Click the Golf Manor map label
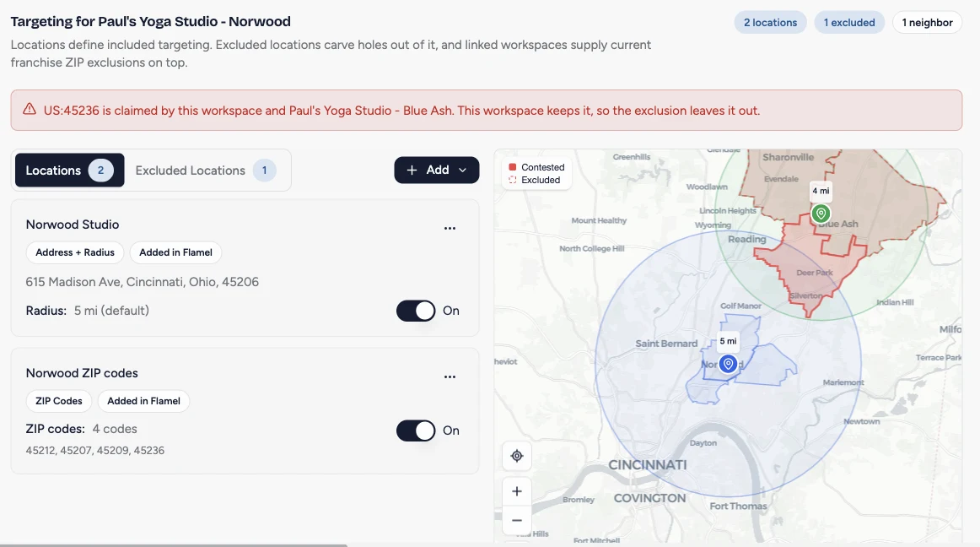 coord(740,306)
